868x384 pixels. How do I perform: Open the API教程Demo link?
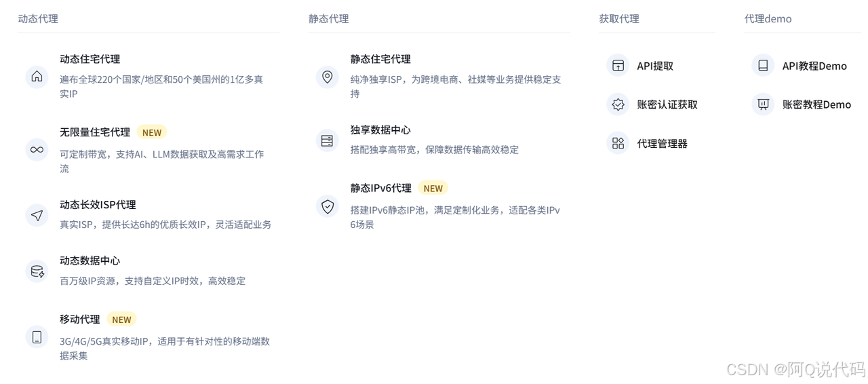point(814,66)
